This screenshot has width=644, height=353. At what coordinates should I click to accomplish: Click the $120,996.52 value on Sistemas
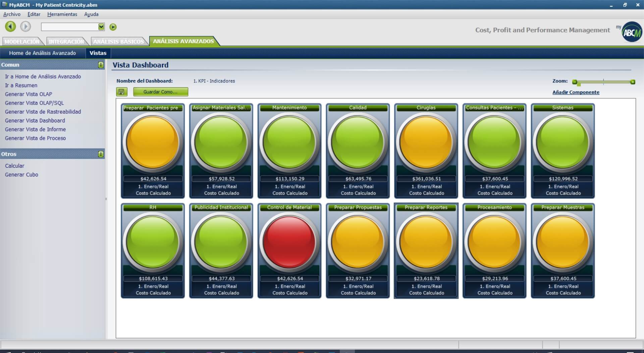563,179
